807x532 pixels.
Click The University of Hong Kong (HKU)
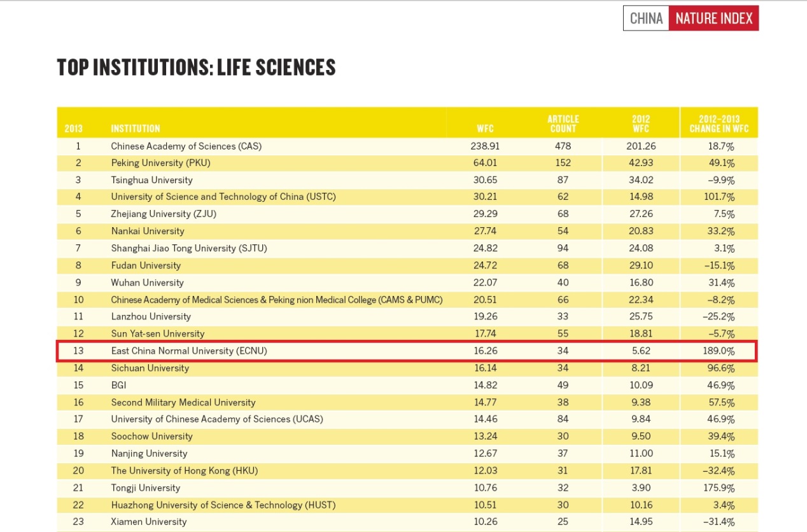click(184, 470)
